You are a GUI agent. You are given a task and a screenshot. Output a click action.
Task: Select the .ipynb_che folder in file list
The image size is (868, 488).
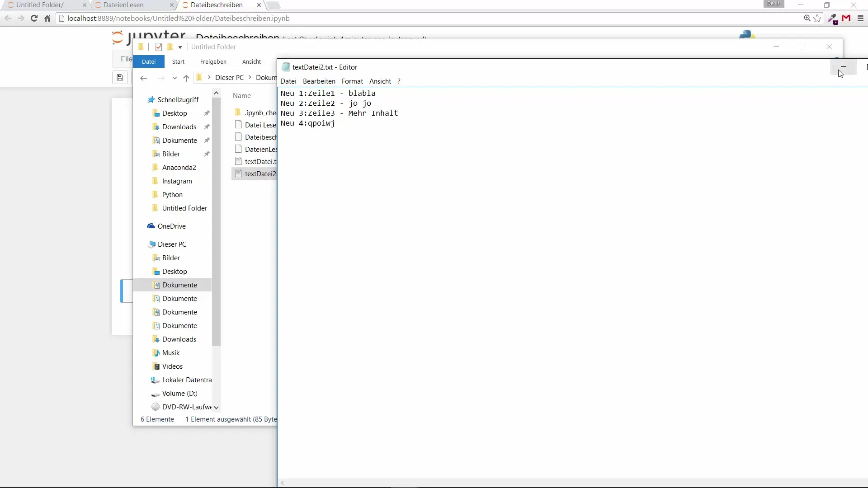255,113
